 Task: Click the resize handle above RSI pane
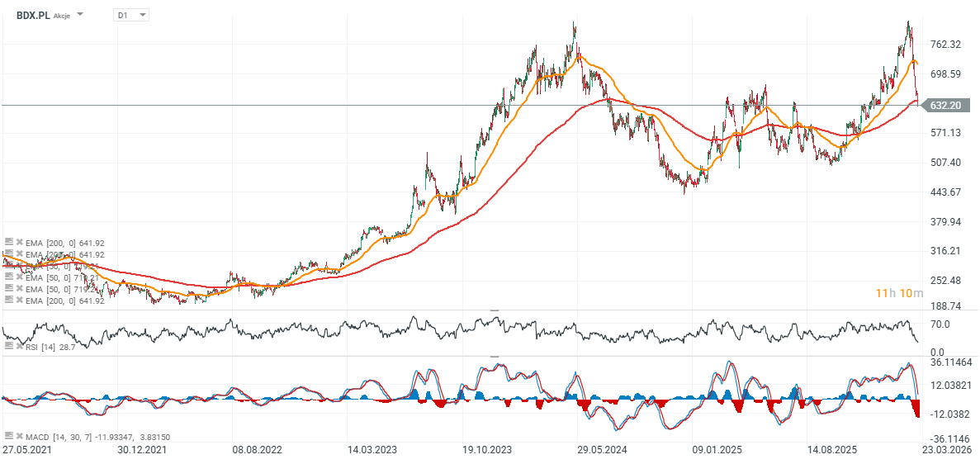[x=495, y=310]
